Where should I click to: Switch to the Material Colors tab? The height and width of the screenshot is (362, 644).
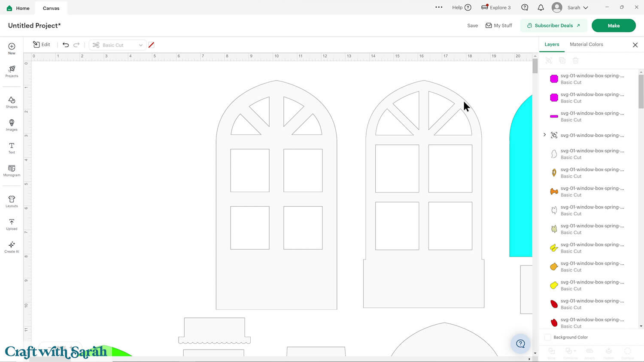pyautogui.click(x=586, y=45)
